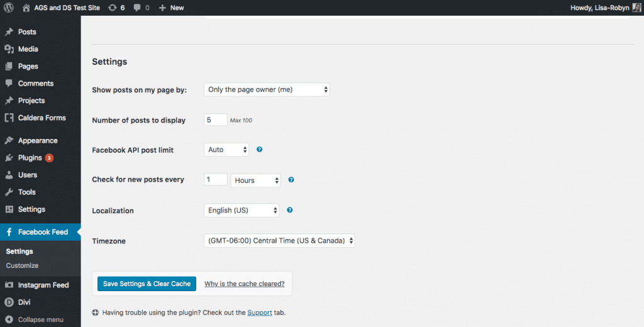Click the Divi D icon
The width and height of the screenshot is (644, 327).
[x=9, y=302]
